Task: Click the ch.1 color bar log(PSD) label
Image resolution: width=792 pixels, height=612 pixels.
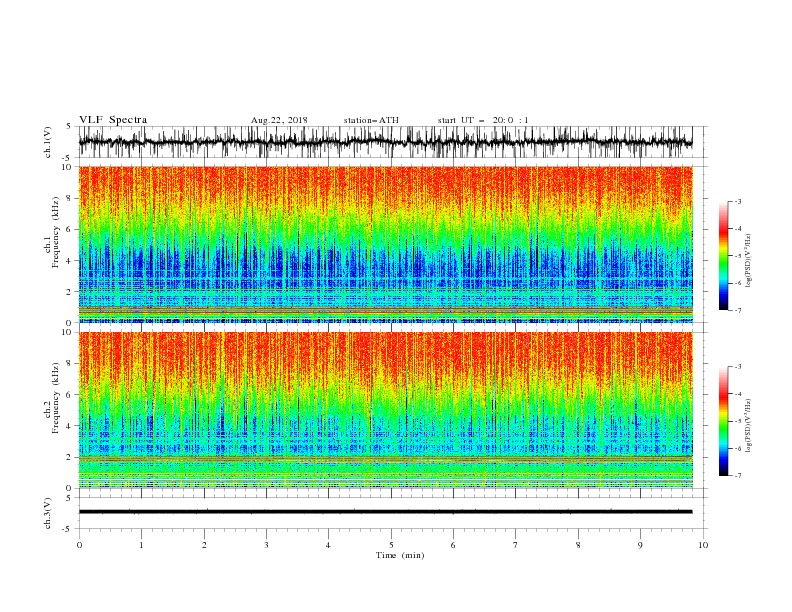Action: (749, 261)
